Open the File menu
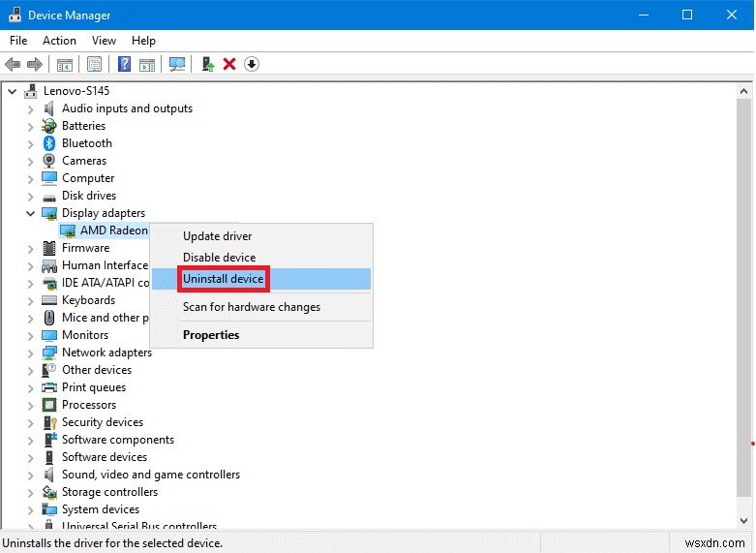 [18, 41]
